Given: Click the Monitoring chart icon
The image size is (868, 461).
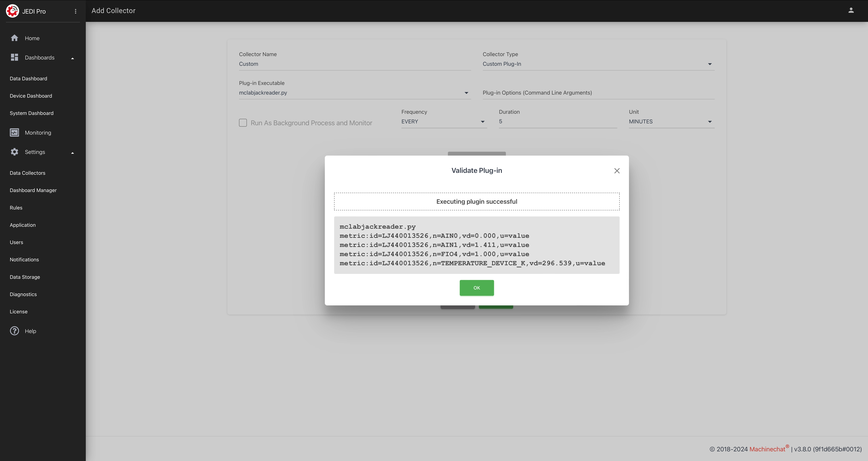Looking at the screenshot, I should tap(14, 132).
